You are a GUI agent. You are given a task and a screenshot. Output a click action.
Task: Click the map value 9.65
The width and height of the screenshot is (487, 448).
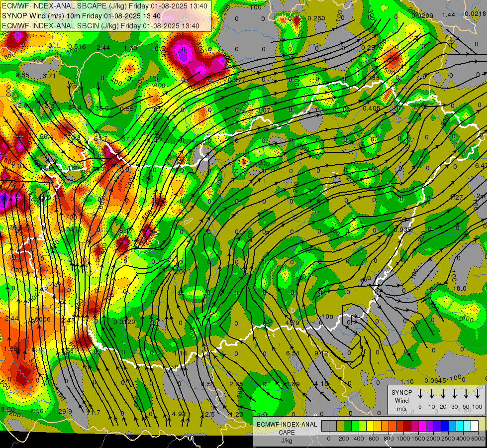pyautogui.click(x=22, y=75)
